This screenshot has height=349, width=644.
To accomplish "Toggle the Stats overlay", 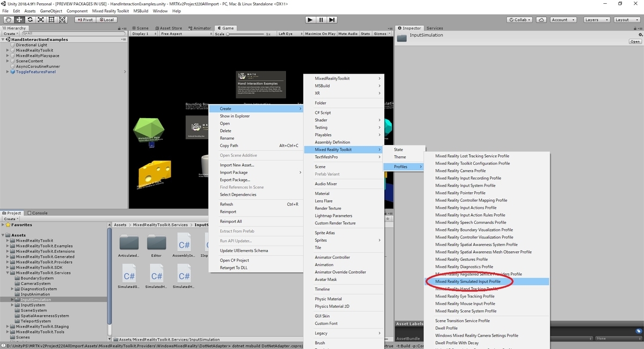I will 365,34.
